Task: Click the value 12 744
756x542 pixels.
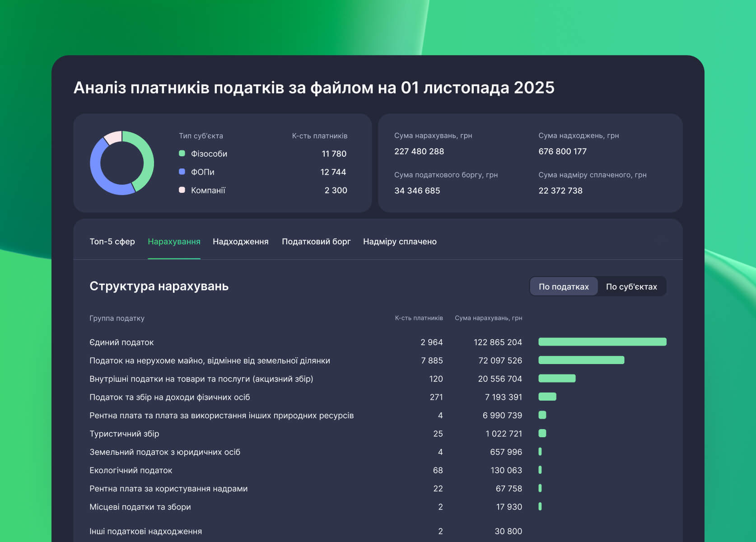Action: pos(333,172)
